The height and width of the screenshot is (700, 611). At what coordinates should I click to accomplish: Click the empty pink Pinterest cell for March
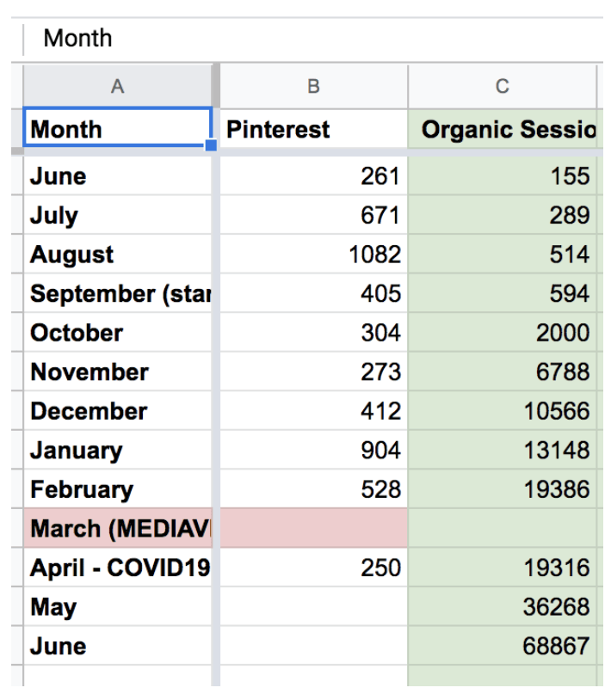[x=313, y=529]
